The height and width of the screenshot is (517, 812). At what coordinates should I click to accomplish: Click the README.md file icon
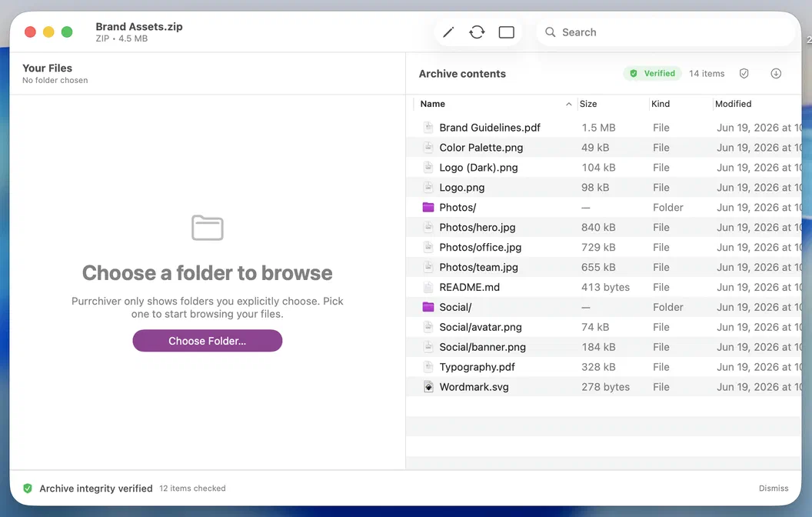pos(428,287)
